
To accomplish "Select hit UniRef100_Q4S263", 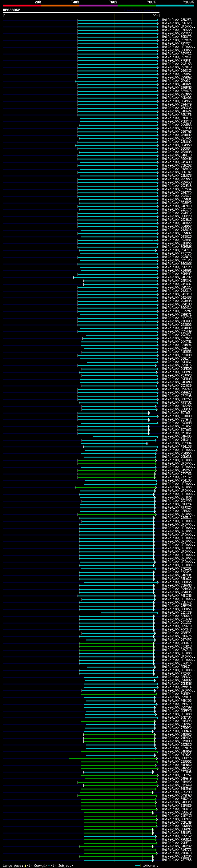I will 177,470.
